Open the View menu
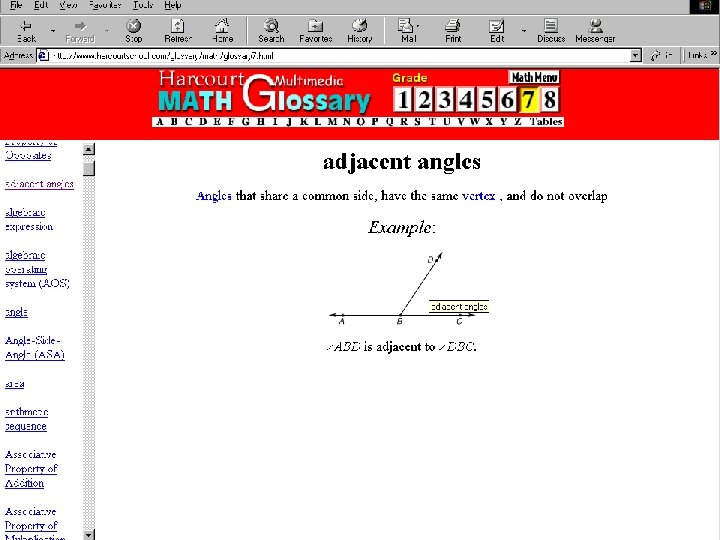Image resolution: width=720 pixels, height=540 pixels. [68, 5]
